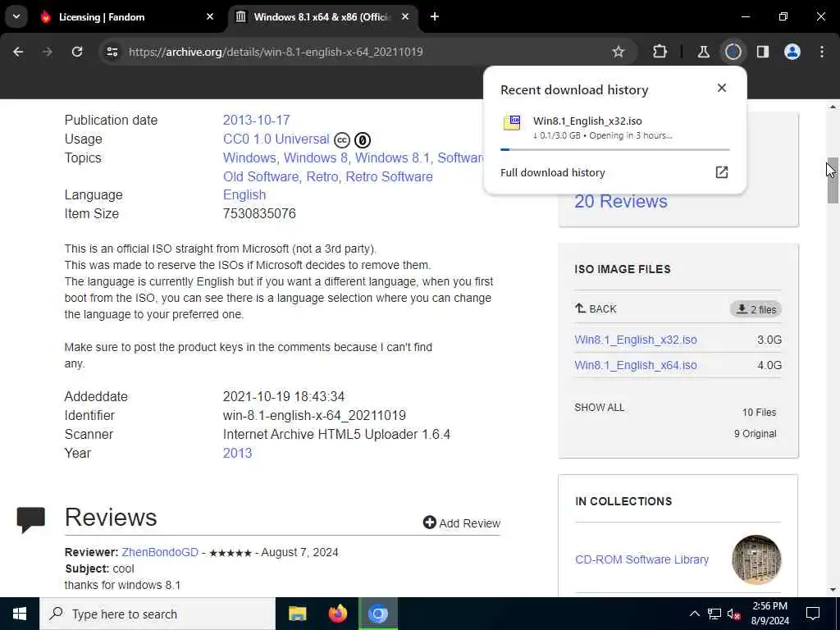Screen dimensions: 840x630
Task: Open CD-ROM Software Library collection link
Action: (x=641, y=559)
